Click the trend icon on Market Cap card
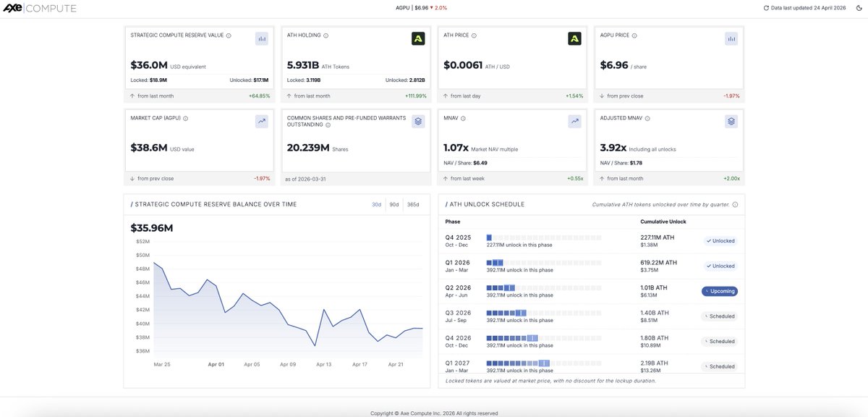 coord(262,122)
